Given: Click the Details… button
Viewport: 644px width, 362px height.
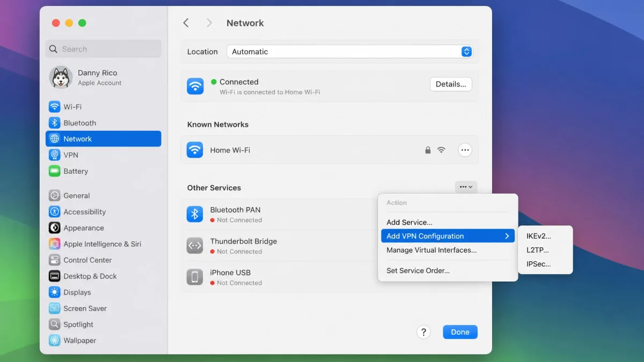Looking at the screenshot, I should pos(451,84).
